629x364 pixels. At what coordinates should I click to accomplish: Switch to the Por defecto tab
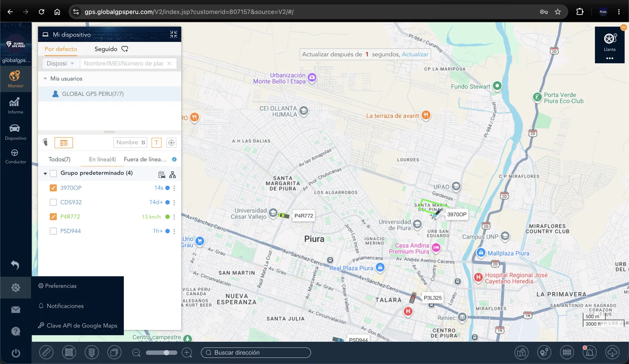(x=61, y=49)
